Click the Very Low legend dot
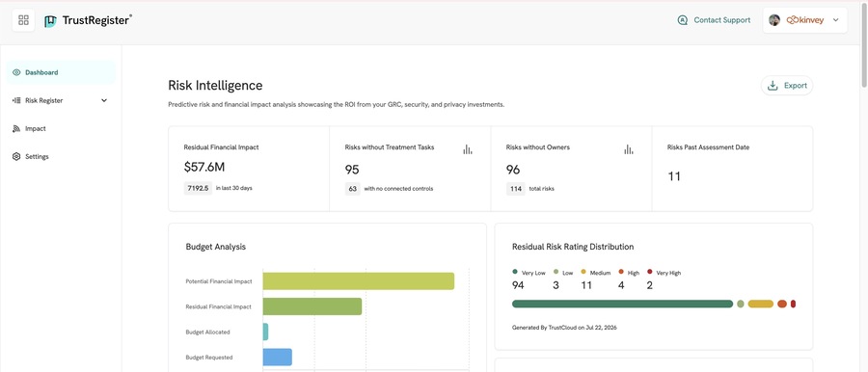 [515, 272]
